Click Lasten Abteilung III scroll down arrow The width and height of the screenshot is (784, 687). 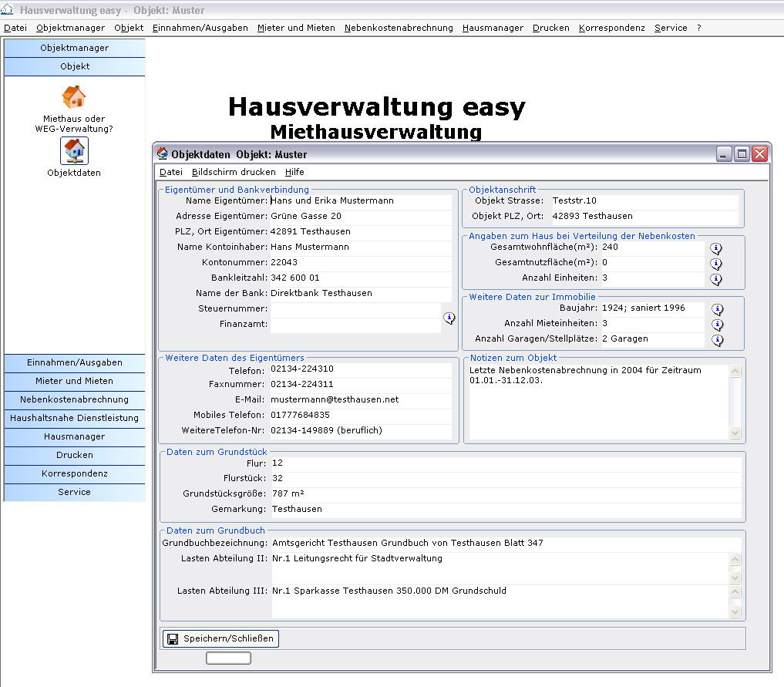click(x=735, y=611)
